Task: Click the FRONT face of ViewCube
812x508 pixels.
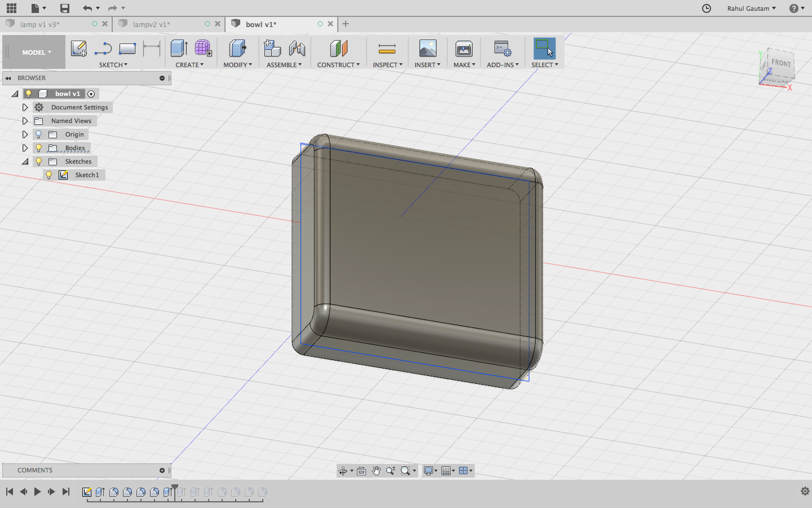Action: (x=781, y=64)
